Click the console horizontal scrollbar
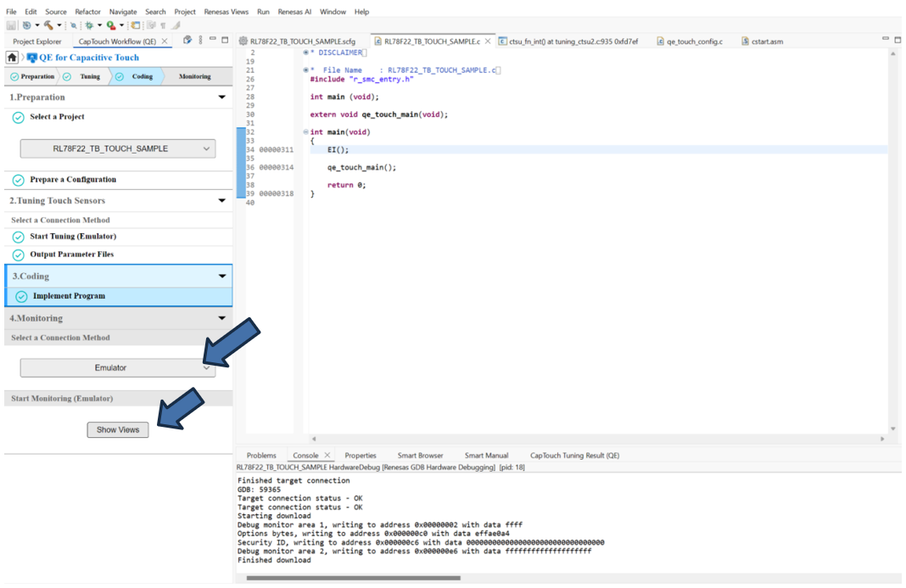The width and height of the screenshot is (906, 588). pyautogui.click(x=352, y=578)
